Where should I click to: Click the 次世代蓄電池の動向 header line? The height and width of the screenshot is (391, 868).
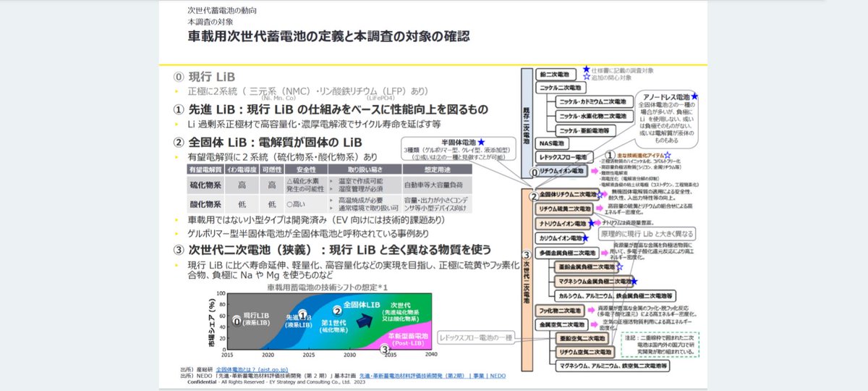[221, 11]
